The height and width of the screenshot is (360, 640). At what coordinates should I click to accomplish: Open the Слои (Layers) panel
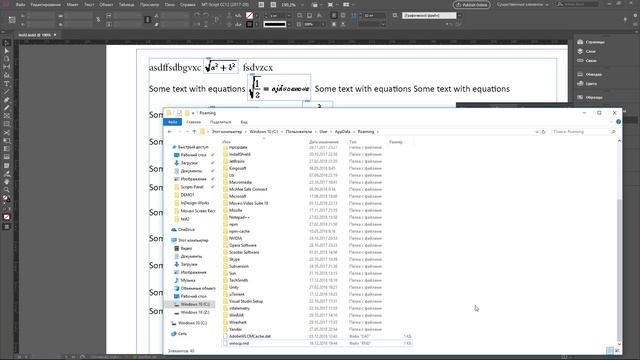point(587,51)
